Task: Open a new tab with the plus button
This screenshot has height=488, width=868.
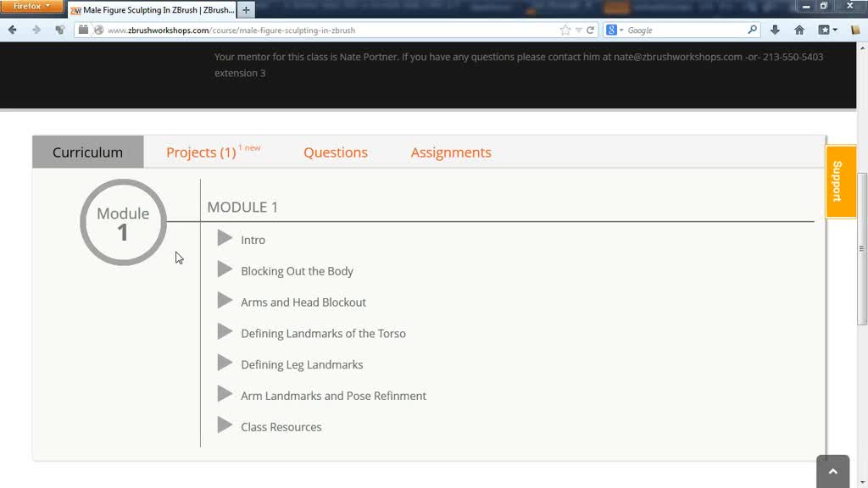Action: coord(247,10)
